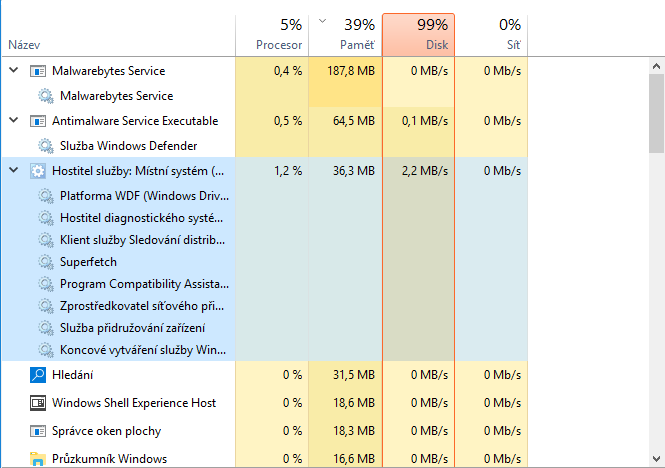665x468 pixels.
Task: Click the Správce oken plochy icon
Action: (38, 431)
